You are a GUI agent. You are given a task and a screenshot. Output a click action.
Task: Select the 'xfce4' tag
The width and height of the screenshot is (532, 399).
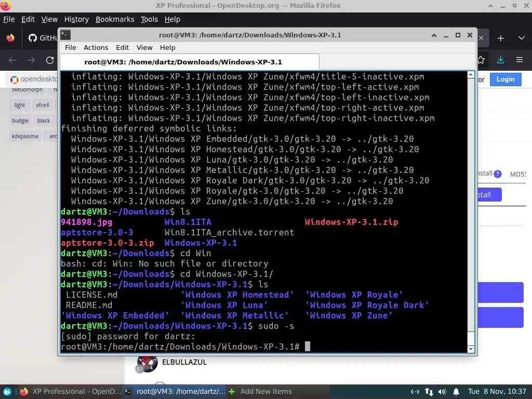click(x=43, y=105)
